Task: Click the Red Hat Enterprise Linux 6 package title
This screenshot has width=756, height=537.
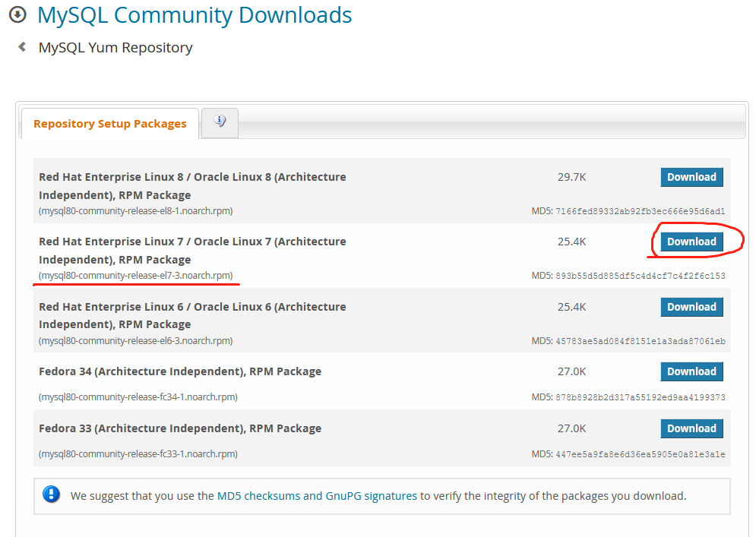Action: (192, 316)
